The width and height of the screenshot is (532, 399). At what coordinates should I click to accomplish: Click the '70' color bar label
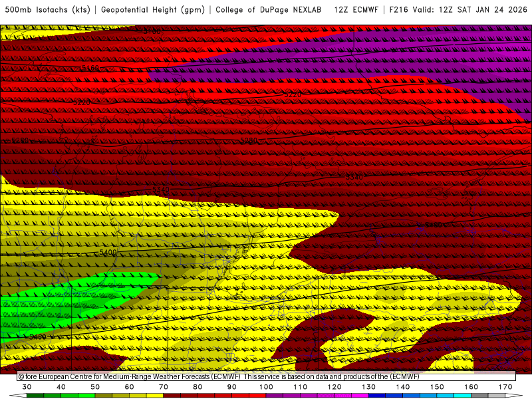pyautogui.click(x=164, y=387)
